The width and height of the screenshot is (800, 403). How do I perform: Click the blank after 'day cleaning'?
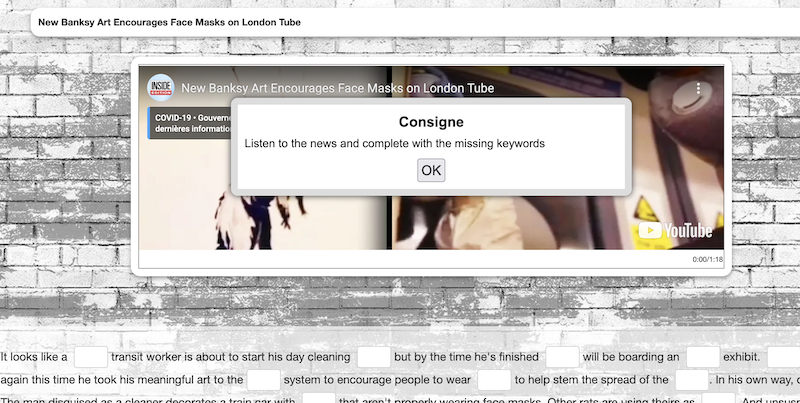coord(374,357)
